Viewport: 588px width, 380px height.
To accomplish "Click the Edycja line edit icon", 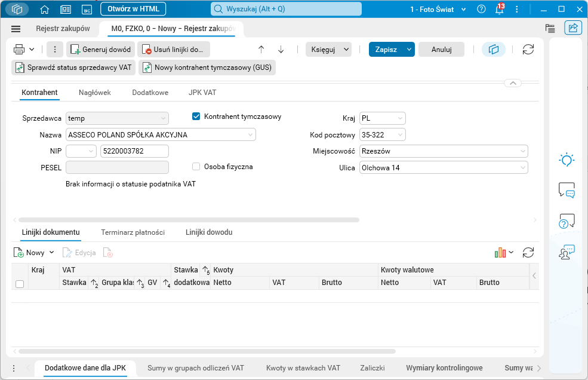I will coord(79,253).
